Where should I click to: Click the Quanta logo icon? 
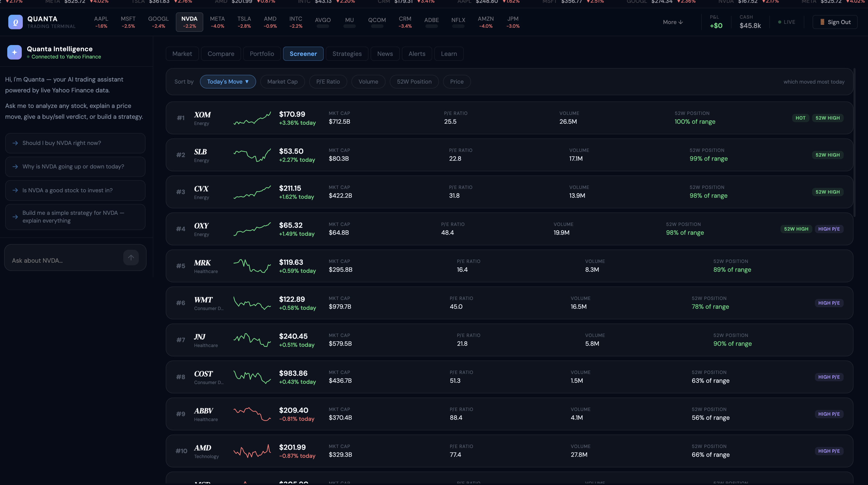coord(16,22)
